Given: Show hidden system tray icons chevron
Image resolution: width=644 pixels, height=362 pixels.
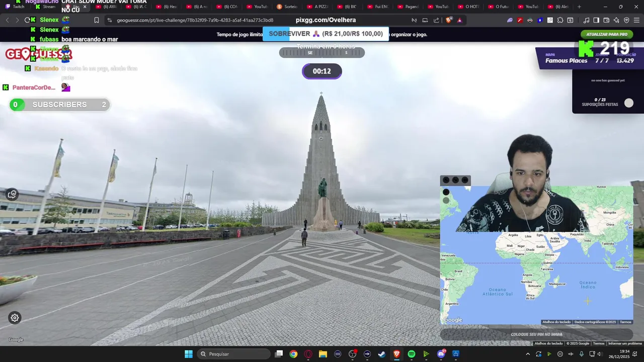Looking at the screenshot, I should coord(528,354).
